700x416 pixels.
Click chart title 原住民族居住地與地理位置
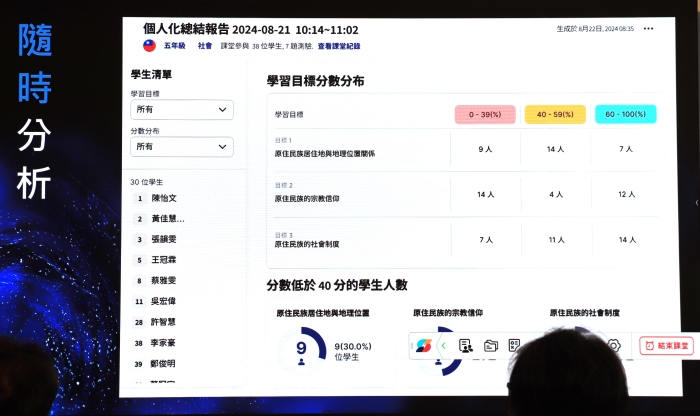tap(323, 313)
